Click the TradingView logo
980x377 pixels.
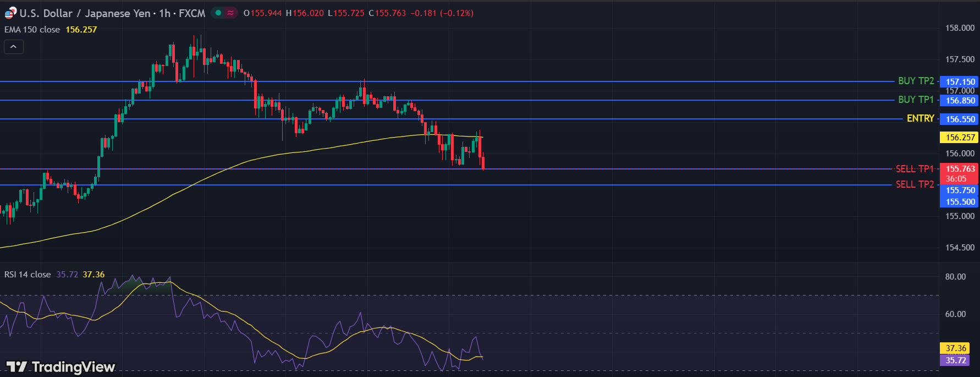(x=60, y=367)
